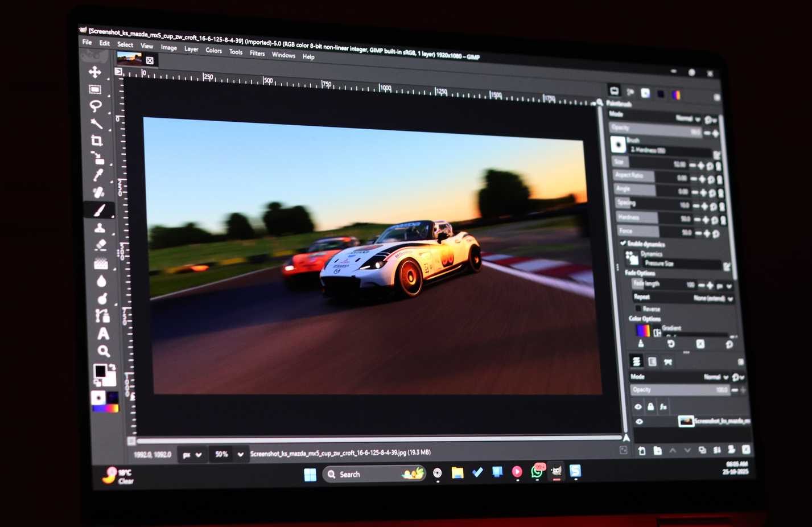812x527 pixels.
Task: Restore tool preset icon in tool options
Action: click(671, 344)
